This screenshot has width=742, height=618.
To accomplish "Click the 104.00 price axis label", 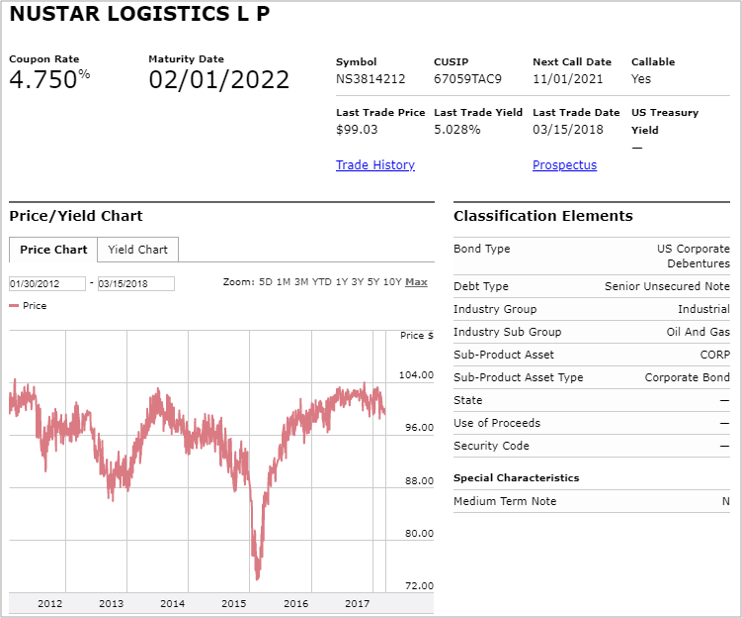I will click(x=416, y=375).
